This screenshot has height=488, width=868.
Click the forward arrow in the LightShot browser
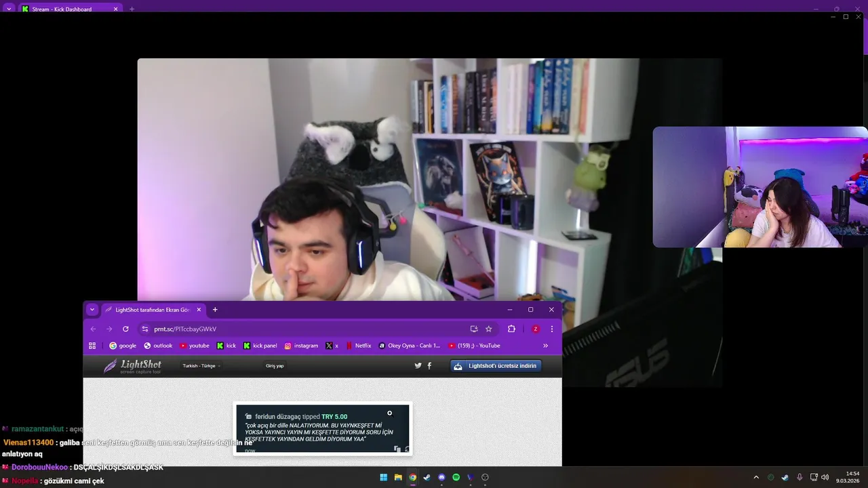tap(109, 329)
